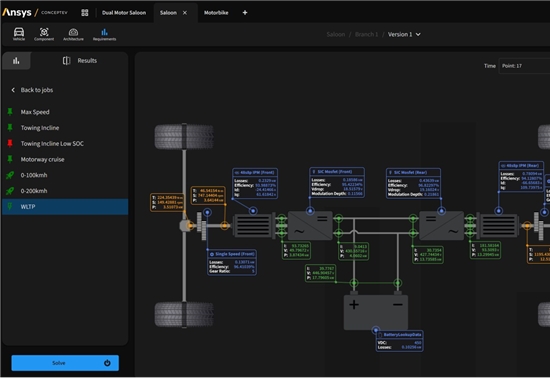550x378 pixels.
Task: Click the blue node above the front motor
Action: point(253,211)
